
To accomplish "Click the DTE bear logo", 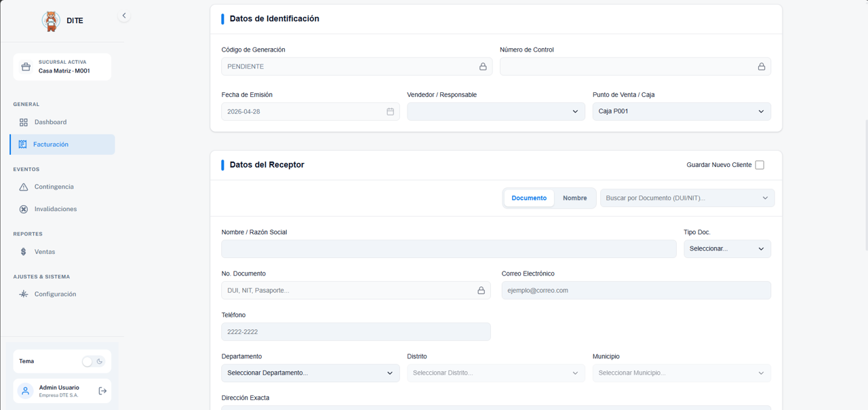I will click(51, 21).
